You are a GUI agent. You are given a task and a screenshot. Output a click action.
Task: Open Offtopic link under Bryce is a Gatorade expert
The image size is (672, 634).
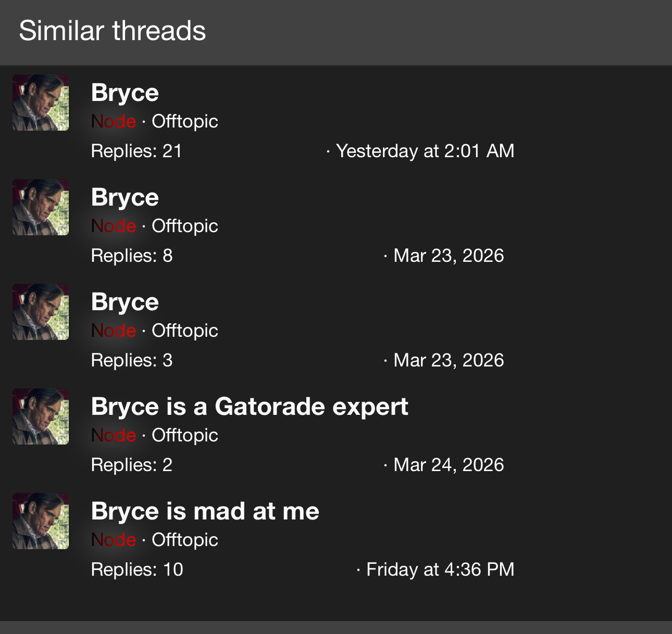[185, 436]
